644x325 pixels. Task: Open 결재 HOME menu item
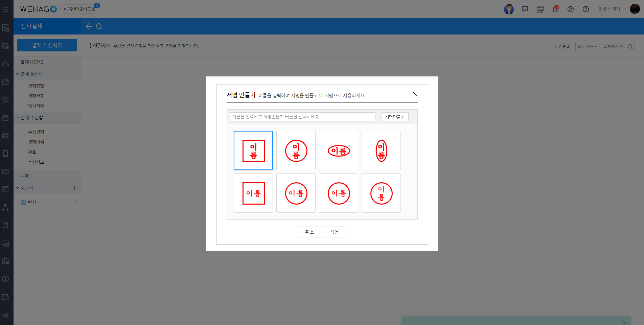[x=32, y=62]
